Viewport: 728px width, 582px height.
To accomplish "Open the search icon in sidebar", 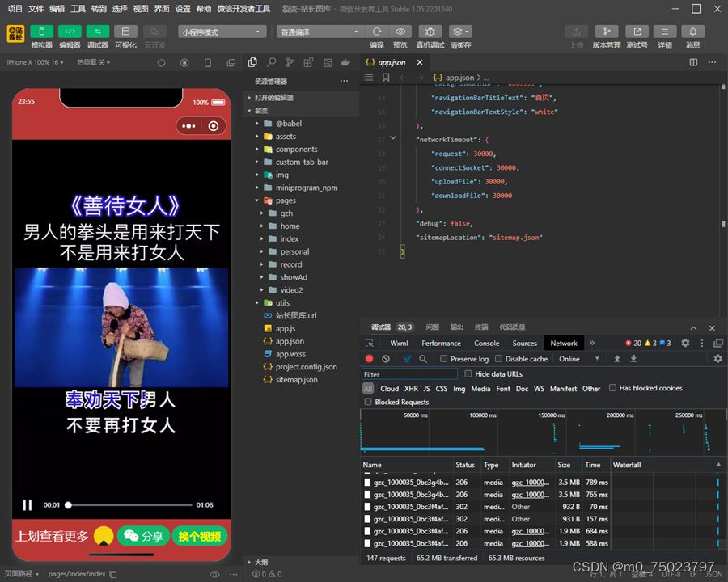I will point(272,62).
